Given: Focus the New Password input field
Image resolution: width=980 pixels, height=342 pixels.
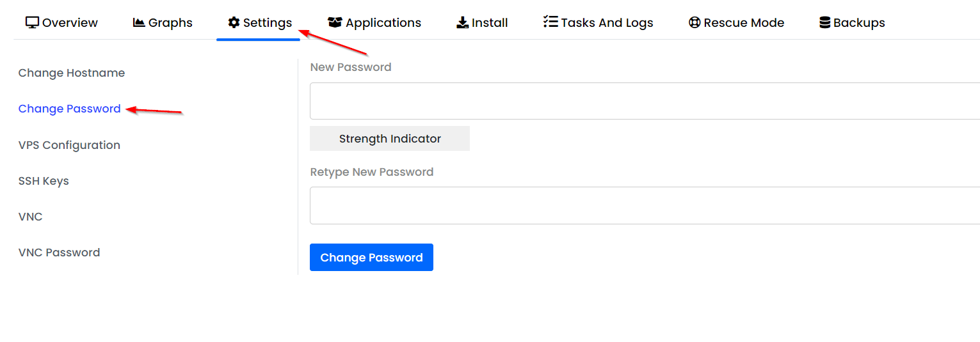Looking at the screenshot, I should [x=645, y=101].
